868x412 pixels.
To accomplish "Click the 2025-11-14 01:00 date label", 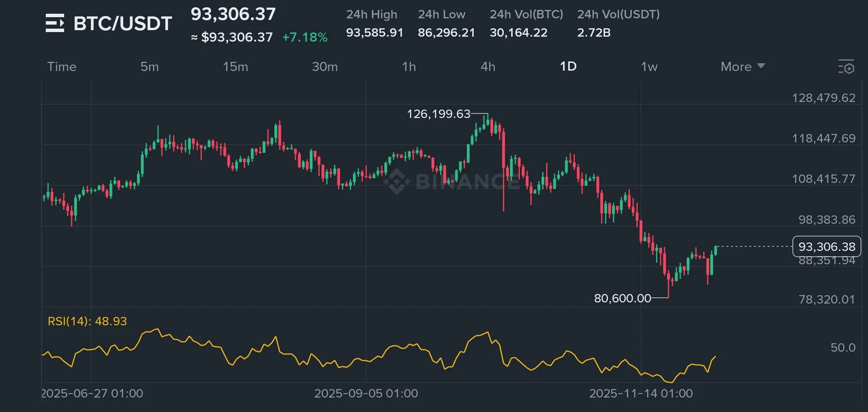I will click(x=641, y=393).
